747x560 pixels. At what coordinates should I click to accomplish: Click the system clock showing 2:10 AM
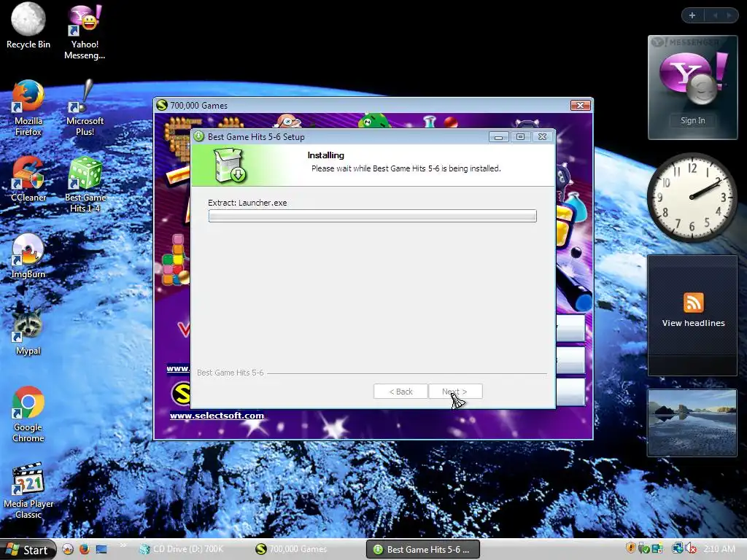(719, 548)
